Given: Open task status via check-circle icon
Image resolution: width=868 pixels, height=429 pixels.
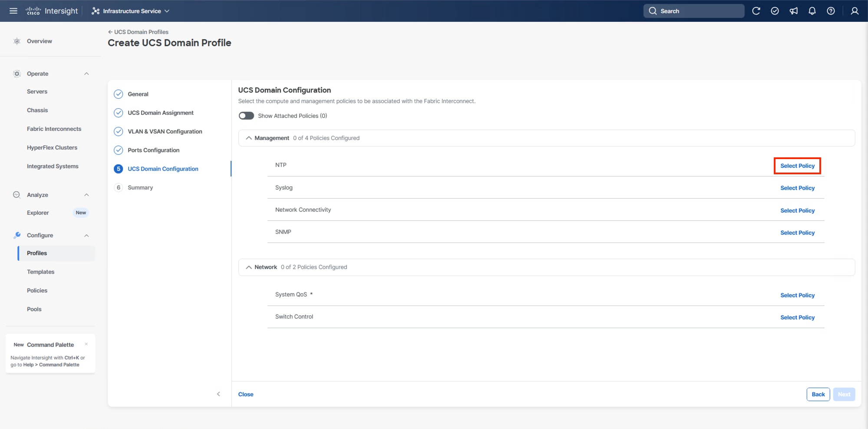Looking at the screenshot, I should pyautogui.click(x=775, y=11).
